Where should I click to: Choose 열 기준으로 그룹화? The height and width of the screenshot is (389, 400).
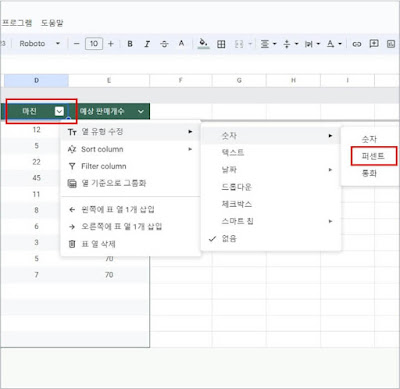click(130, 183)
